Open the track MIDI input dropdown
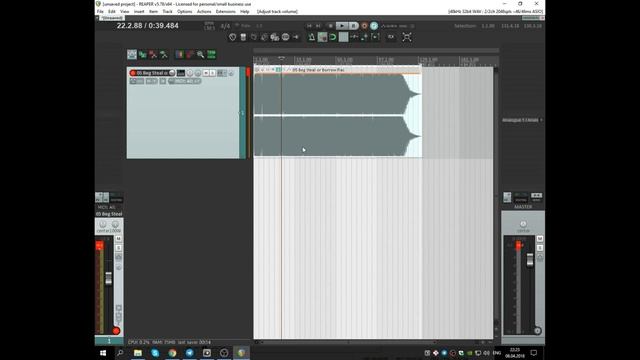640x360 pixels. [x=184, y=81]
